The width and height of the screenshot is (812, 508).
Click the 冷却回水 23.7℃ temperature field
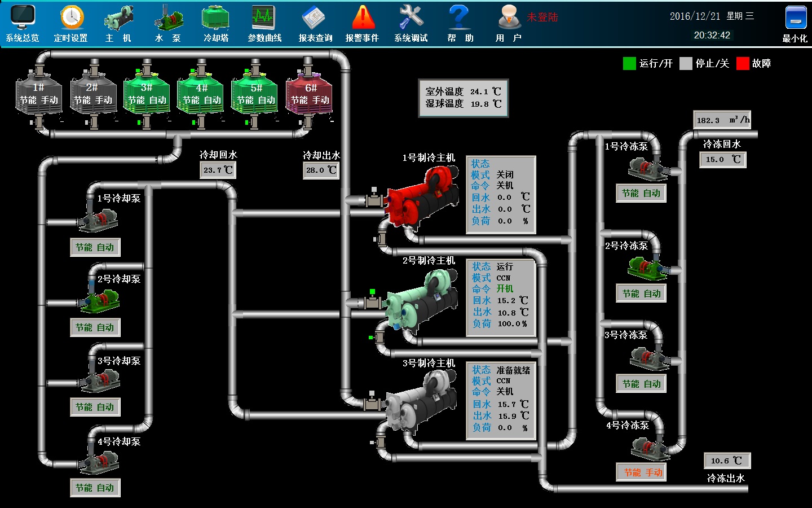pos(218,170)
